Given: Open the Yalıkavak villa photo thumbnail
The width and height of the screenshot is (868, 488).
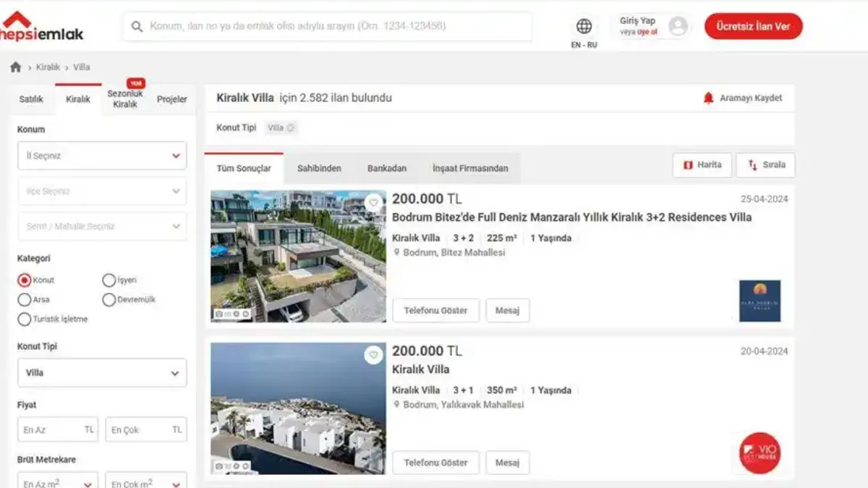Looking at the screenshot, I should coord(298,408).
